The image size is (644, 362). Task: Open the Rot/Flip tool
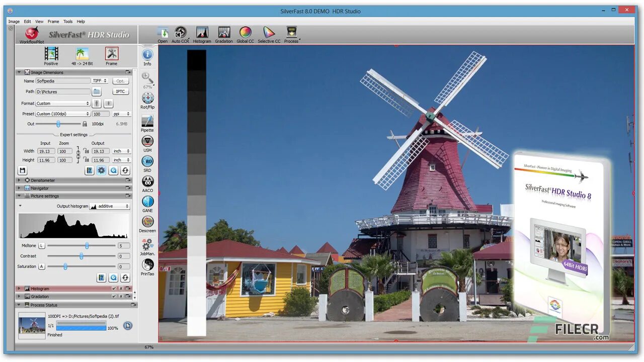[x=147, y=99]
